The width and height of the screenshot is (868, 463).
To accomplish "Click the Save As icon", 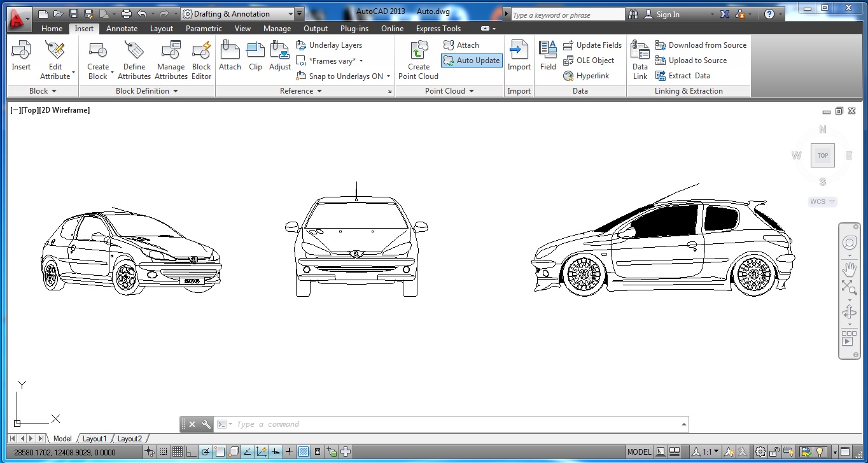I will [88, 13].
